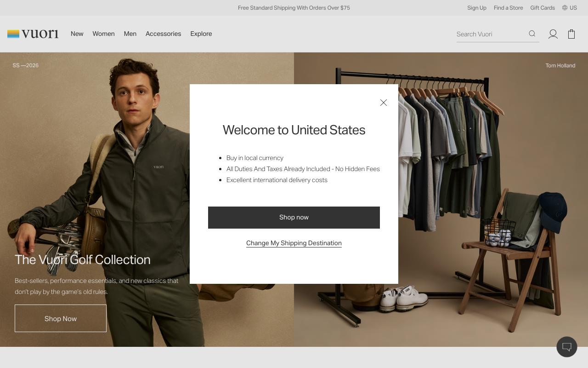Open the Women menu
The height and width of the screenshot is (368, 588).
click(103, 34)
